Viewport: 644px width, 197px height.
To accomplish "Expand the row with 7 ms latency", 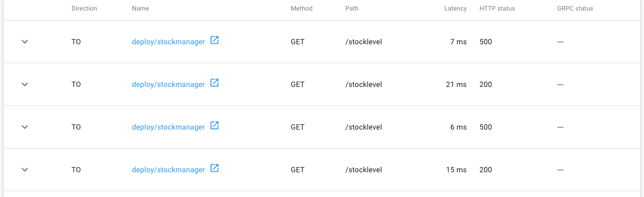I will [x=25, y=42].
